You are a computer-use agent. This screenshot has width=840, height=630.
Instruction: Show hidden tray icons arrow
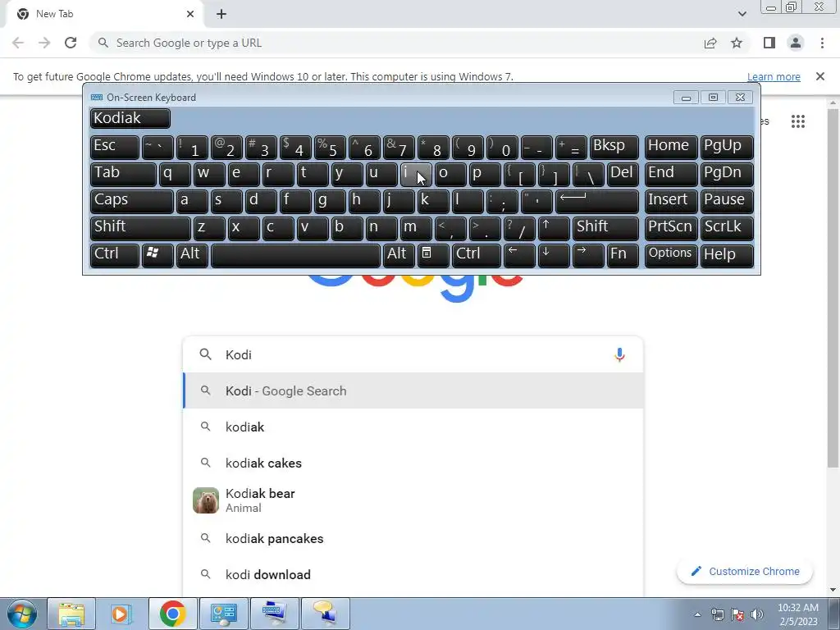click(697, 614)
